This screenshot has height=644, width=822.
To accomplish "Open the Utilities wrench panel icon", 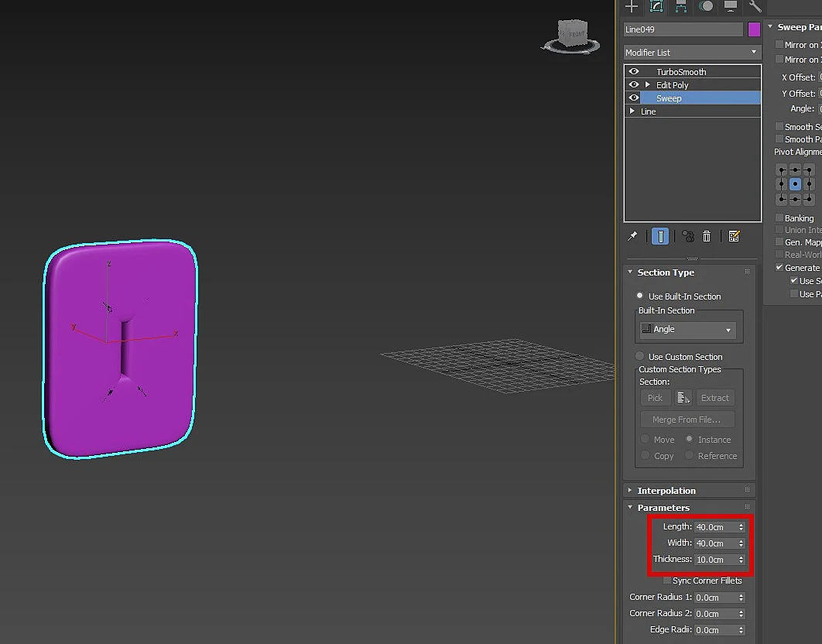I will click(755, 6).
